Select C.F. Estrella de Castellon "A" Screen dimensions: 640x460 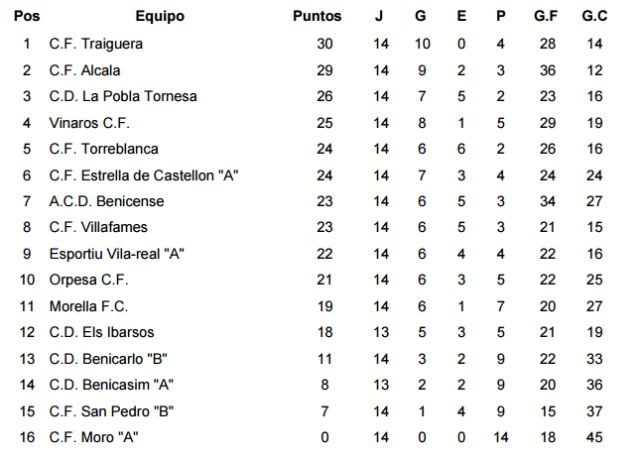[x=143, y=175]
